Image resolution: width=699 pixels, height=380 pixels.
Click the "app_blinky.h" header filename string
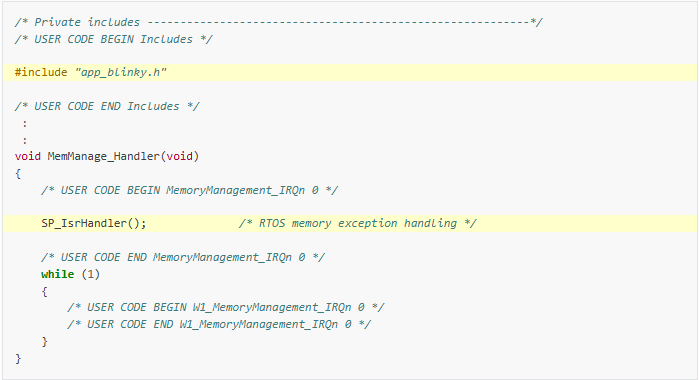pos(121,72)
